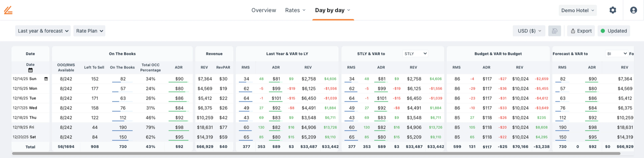Image resolution: width=644 pixels, height=158 pixels.
Task: Click the Budget & VAR to Budget header
Action: click(x=498, y=54)
